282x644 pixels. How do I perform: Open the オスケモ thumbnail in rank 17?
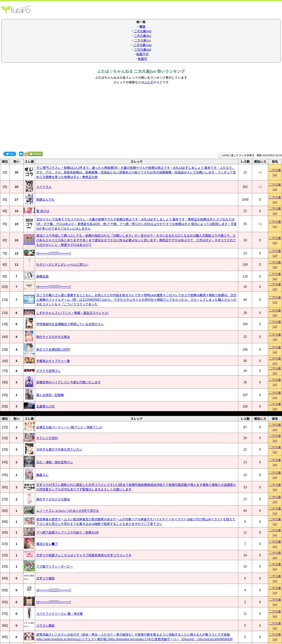click(x=29, y=370)
